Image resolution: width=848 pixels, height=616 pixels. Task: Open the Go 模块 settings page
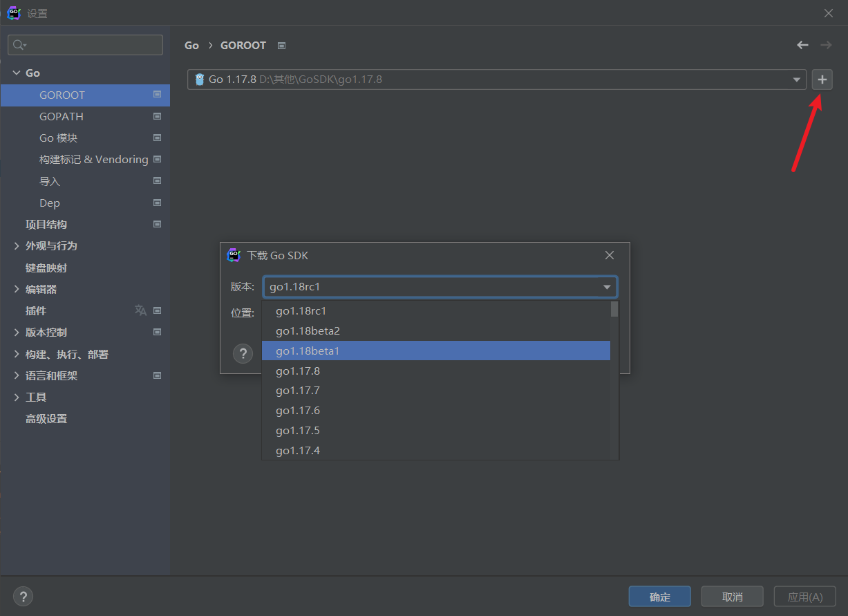click(58, 138)
